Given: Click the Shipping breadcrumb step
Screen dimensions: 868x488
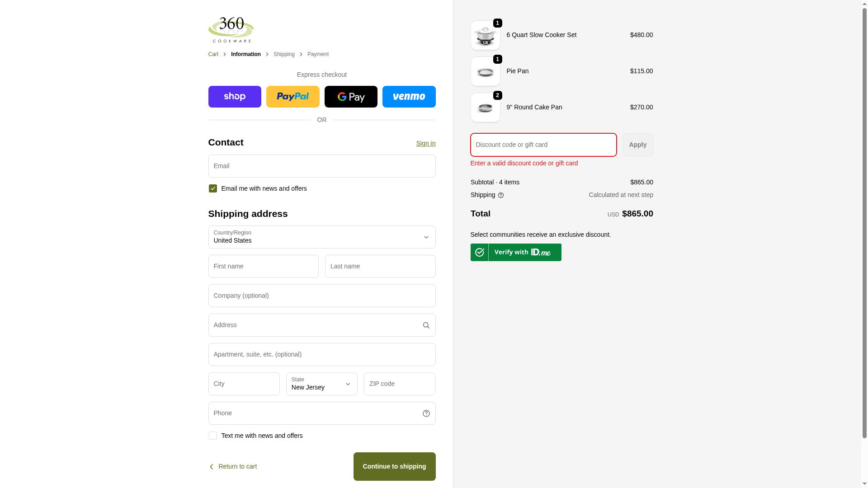Looking at the screenshot, I should click(284, 54).
